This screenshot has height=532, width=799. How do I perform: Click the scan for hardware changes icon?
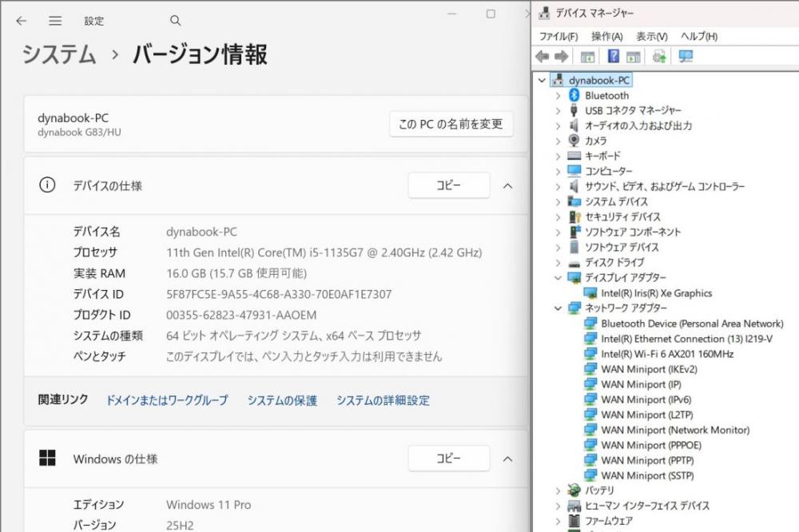click(685, 57)
